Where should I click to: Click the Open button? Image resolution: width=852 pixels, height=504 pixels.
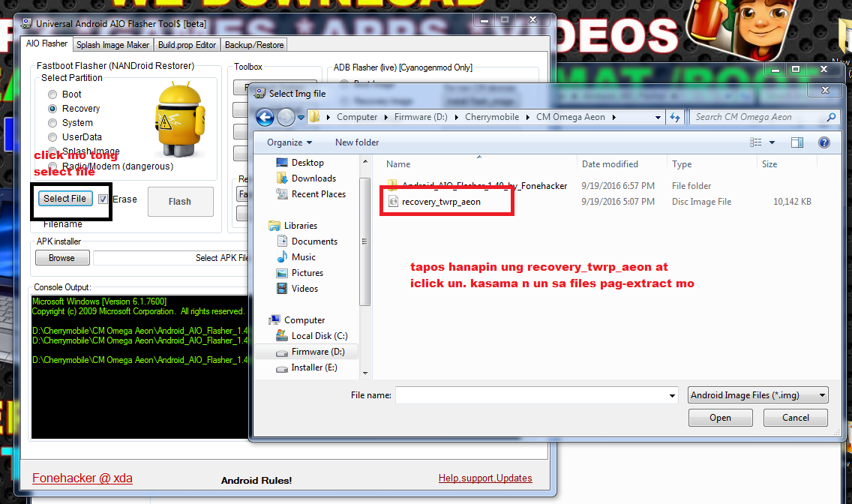[720, 418]
